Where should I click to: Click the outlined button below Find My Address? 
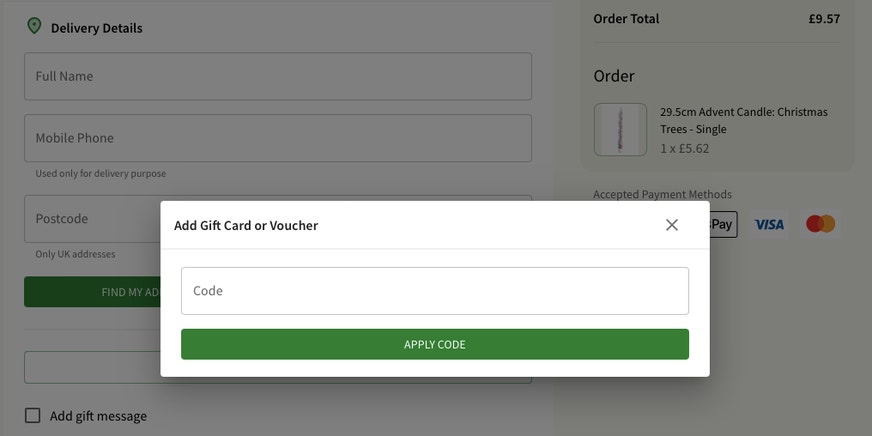point(92,367)
